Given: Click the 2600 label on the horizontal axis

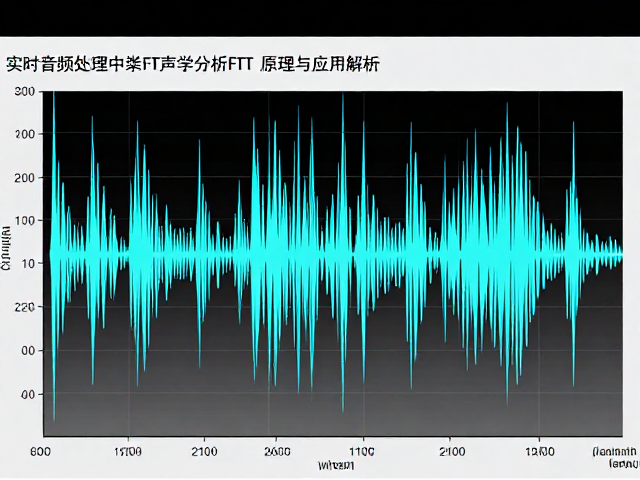Looking at the screenshot, I should point(277,452).
